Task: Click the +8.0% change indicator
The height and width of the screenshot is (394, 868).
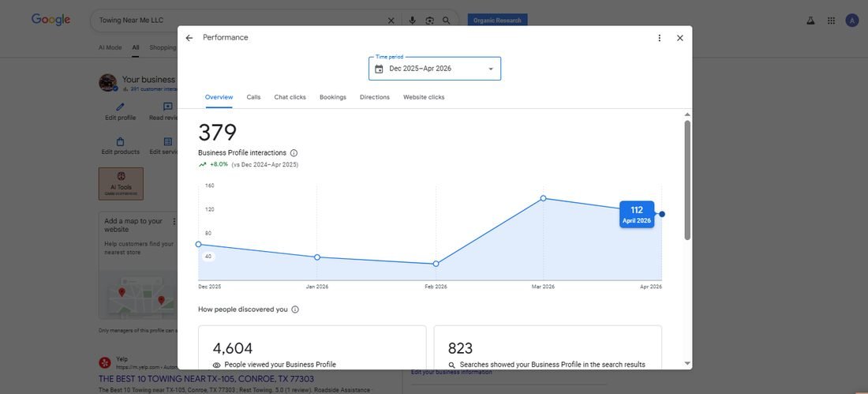Action: click(214, 164)
